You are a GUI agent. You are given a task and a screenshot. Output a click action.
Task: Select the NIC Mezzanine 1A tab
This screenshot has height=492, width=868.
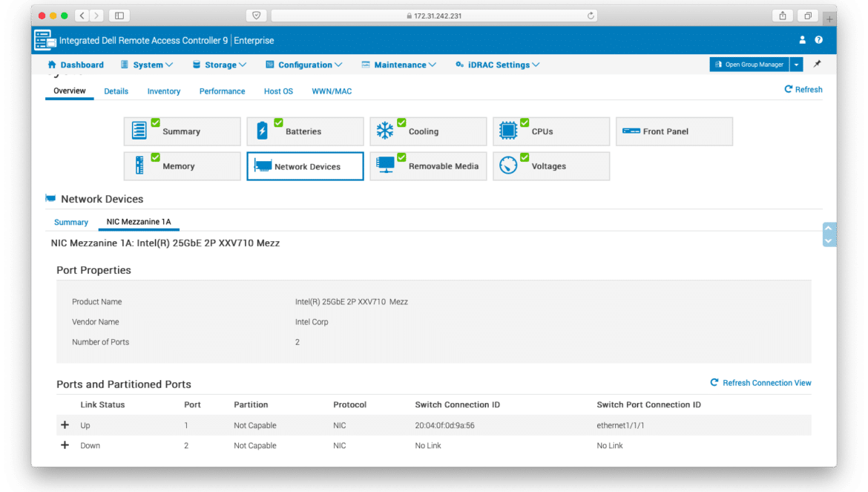click(x=139, y=222)
